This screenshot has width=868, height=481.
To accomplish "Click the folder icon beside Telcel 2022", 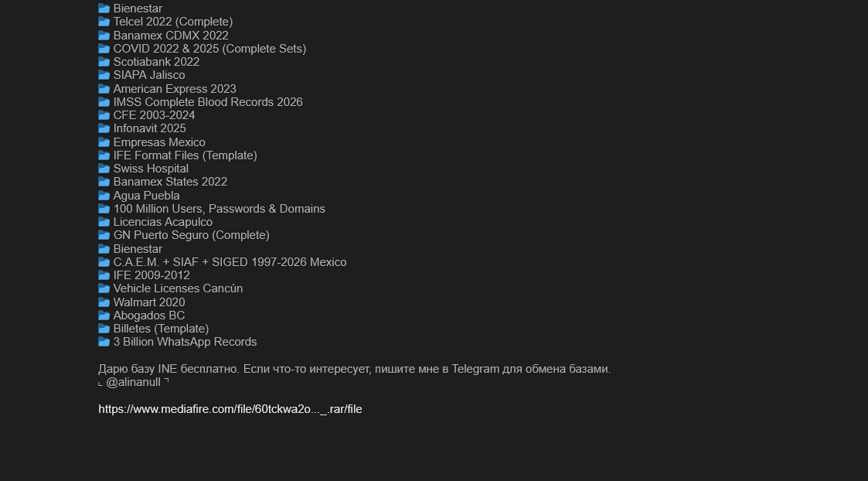I will coord(104,22).
